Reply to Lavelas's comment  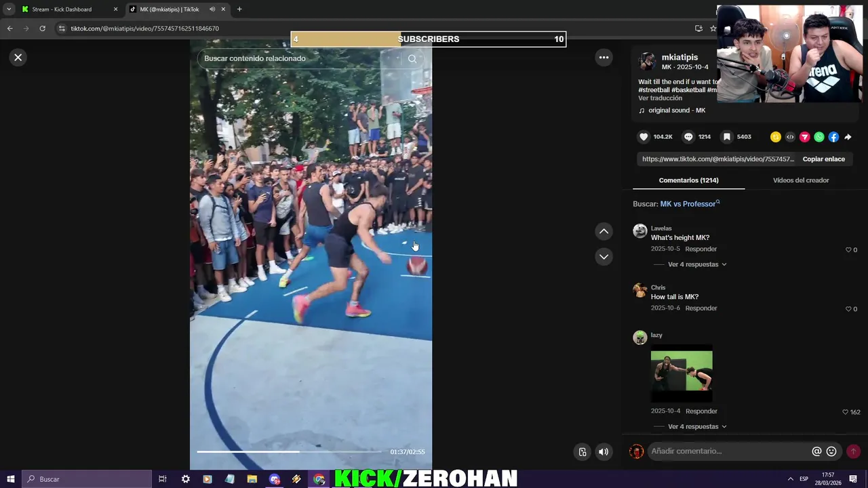[x=701, y=249]
